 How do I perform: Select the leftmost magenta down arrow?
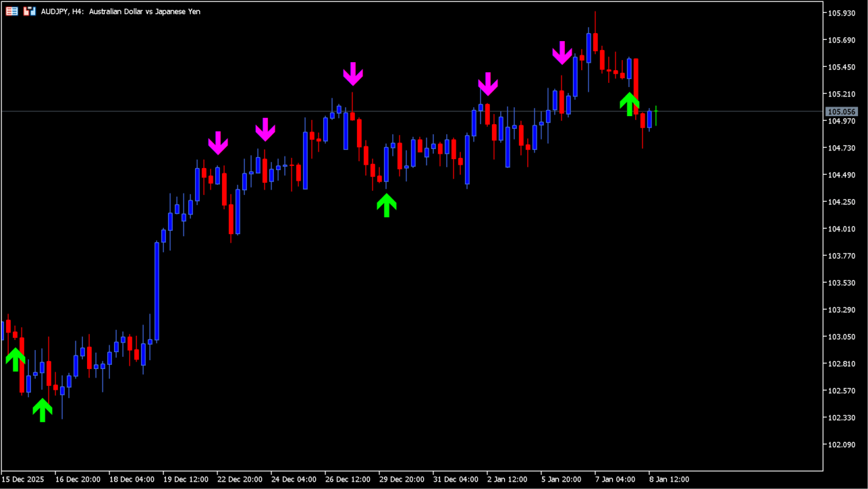point(217,142)
